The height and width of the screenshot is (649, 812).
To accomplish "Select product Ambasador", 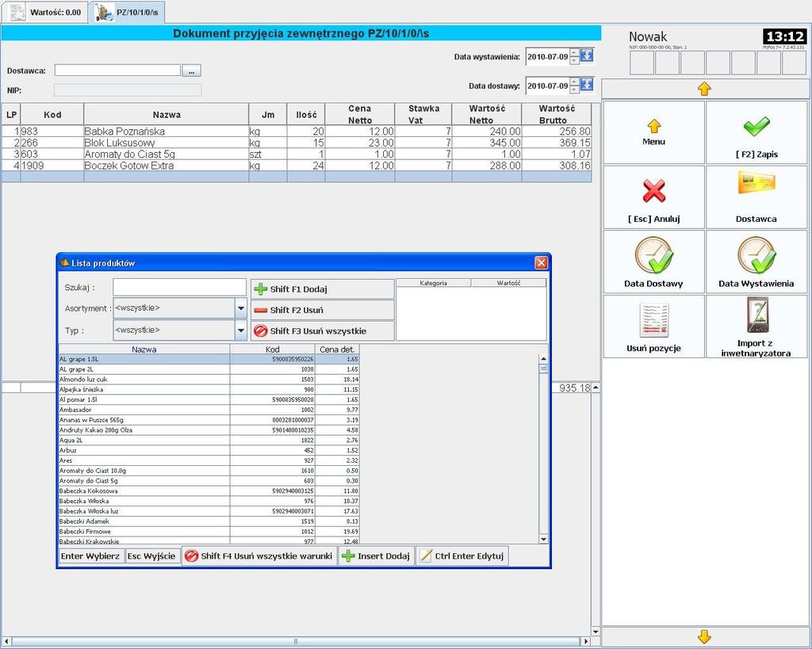I will point(209,410).
